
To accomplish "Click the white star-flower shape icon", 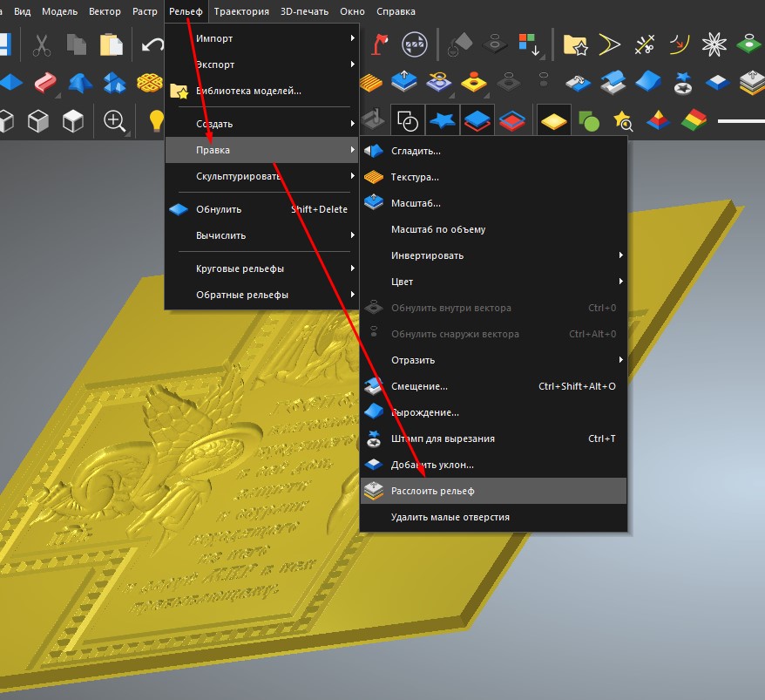I will [x=714, y=44].
